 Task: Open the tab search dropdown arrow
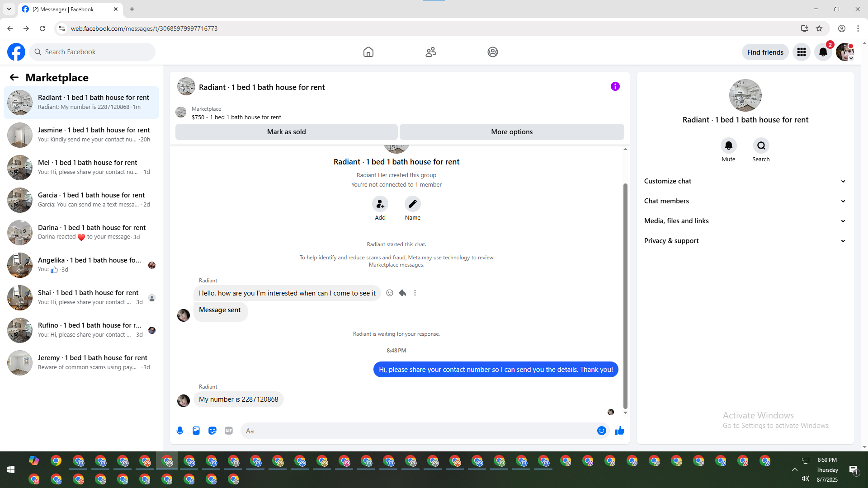point(9,9)
